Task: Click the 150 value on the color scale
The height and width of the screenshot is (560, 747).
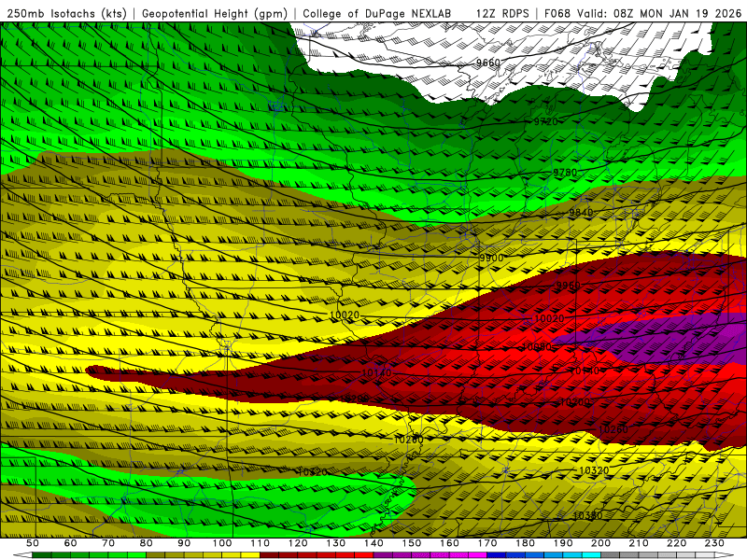Action: click(411, 543)
